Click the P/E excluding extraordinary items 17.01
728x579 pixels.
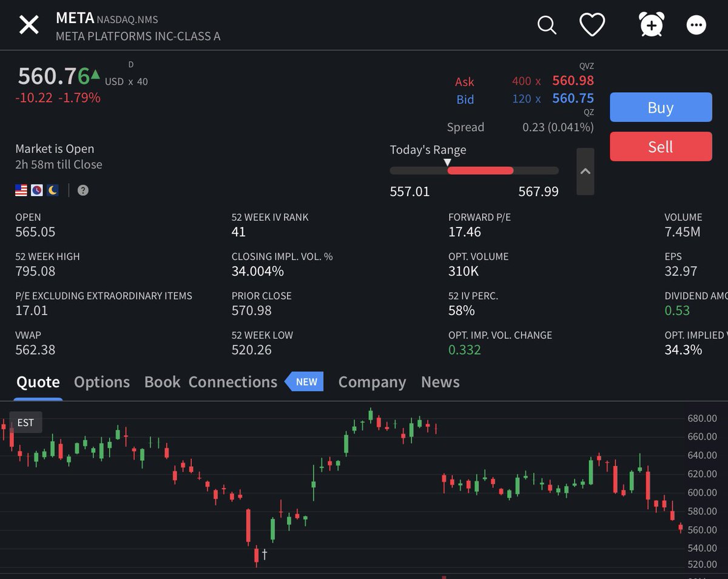coord(32,311)
